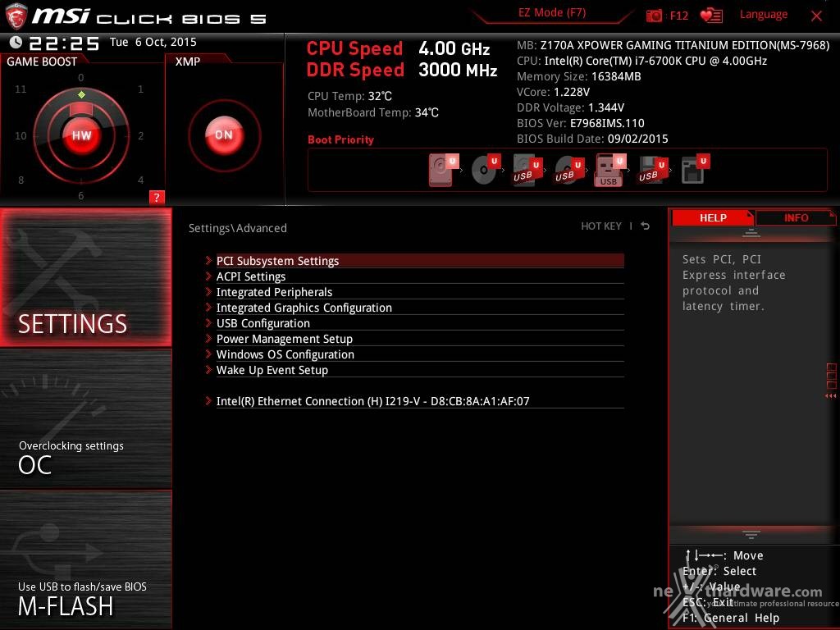Click the HOT KEY button

pos(601,226)
